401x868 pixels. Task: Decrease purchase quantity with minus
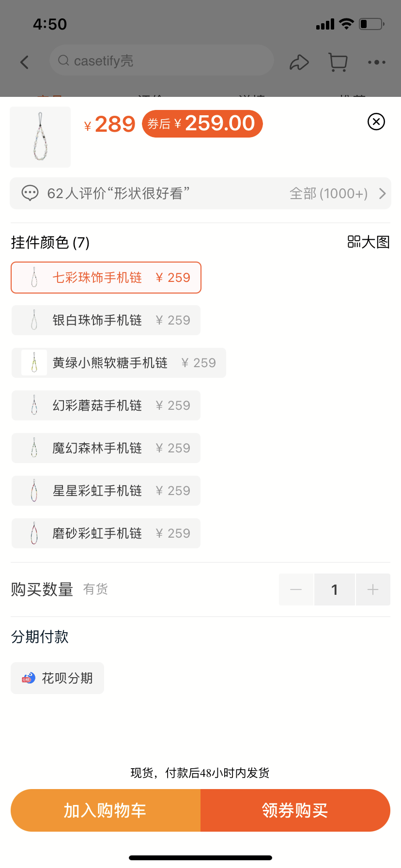(296, 589)
